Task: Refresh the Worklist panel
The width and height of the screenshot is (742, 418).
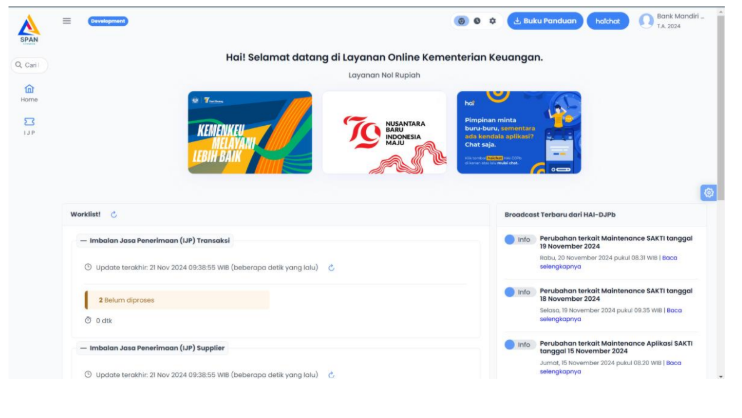Action: coord(114,214)
